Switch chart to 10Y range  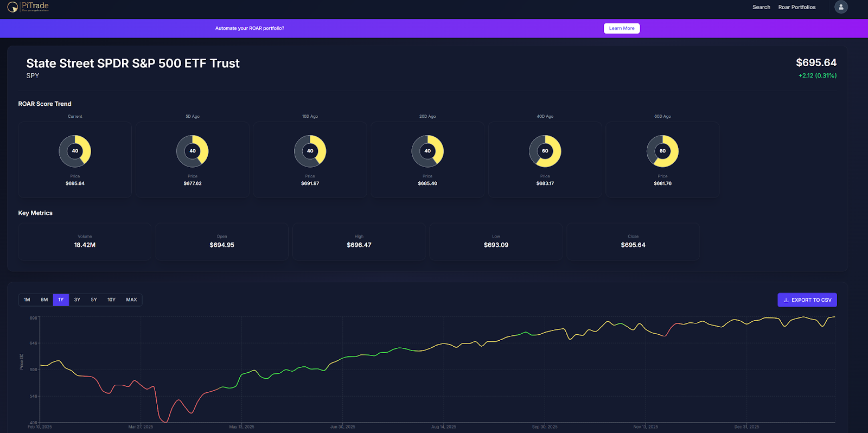pos(111,300)
